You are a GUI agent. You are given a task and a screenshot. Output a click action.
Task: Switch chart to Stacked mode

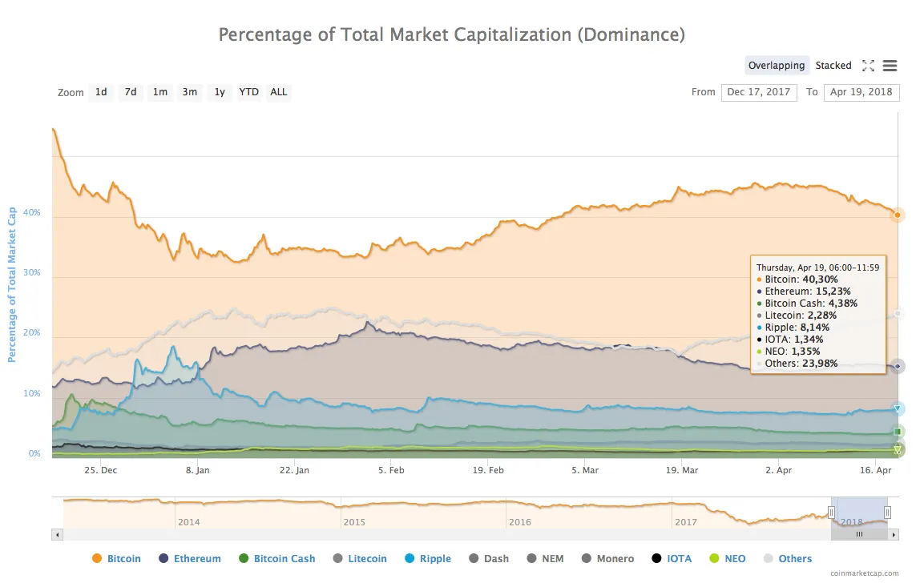click(x=833, y=66)
